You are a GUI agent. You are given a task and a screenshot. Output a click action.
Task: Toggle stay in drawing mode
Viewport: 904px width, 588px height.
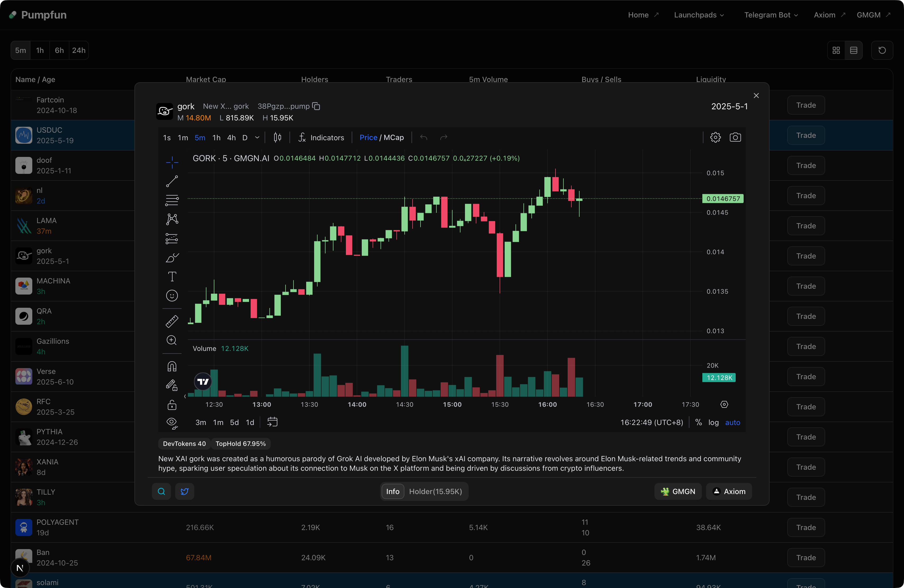[x=172, y=386]
